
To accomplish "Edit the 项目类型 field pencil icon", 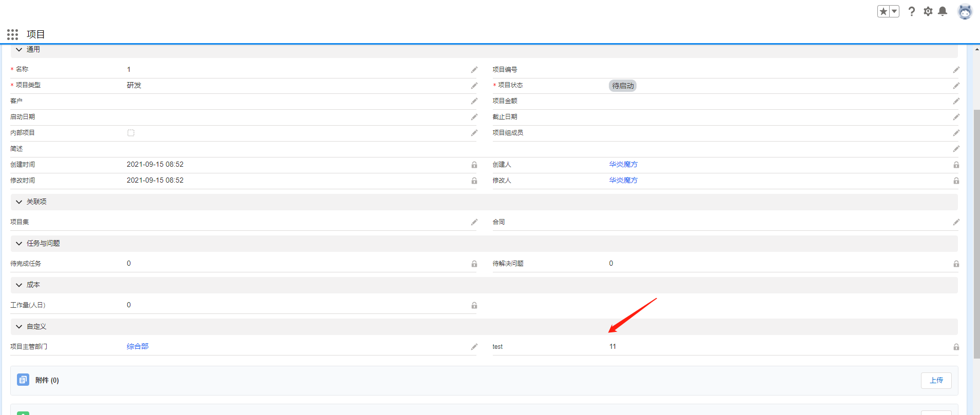I will coord(474,86).
